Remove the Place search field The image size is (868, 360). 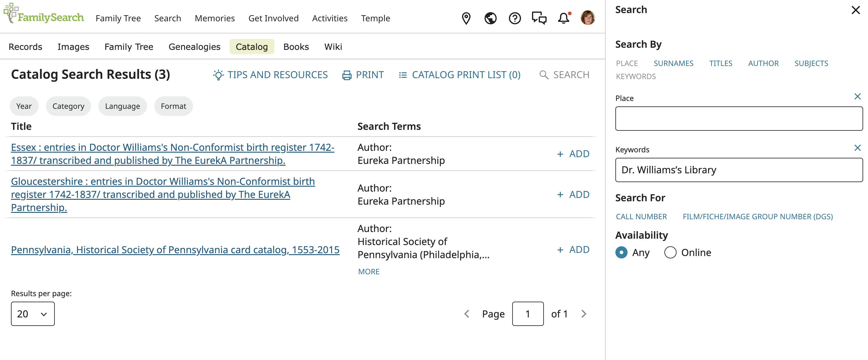click(x=857, y=97)
